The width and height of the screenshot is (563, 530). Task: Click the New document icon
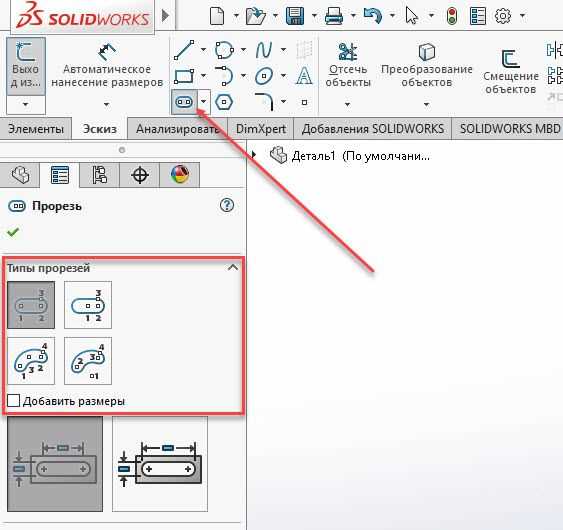tap(217, 16)
